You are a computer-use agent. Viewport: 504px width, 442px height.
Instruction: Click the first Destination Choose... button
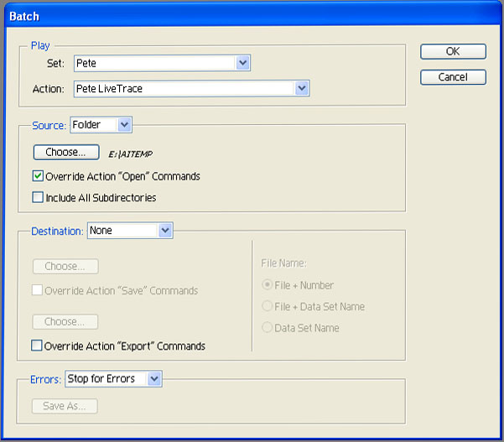pos(65,267)
